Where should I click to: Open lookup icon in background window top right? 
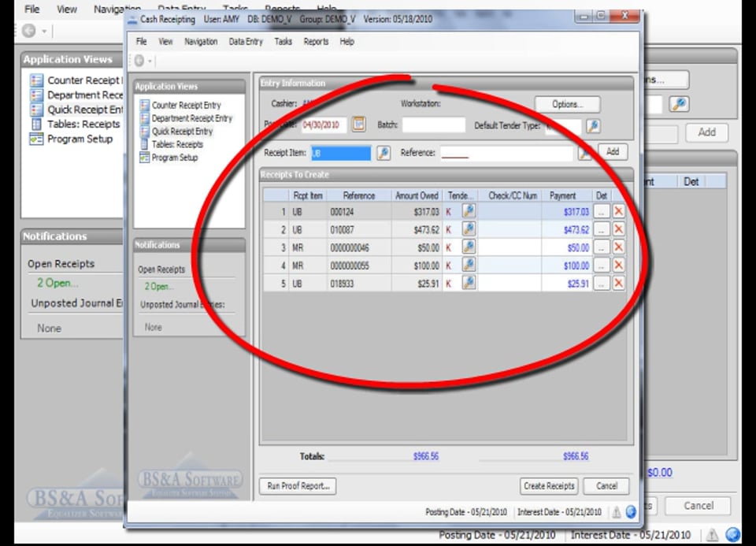(679, 104)
